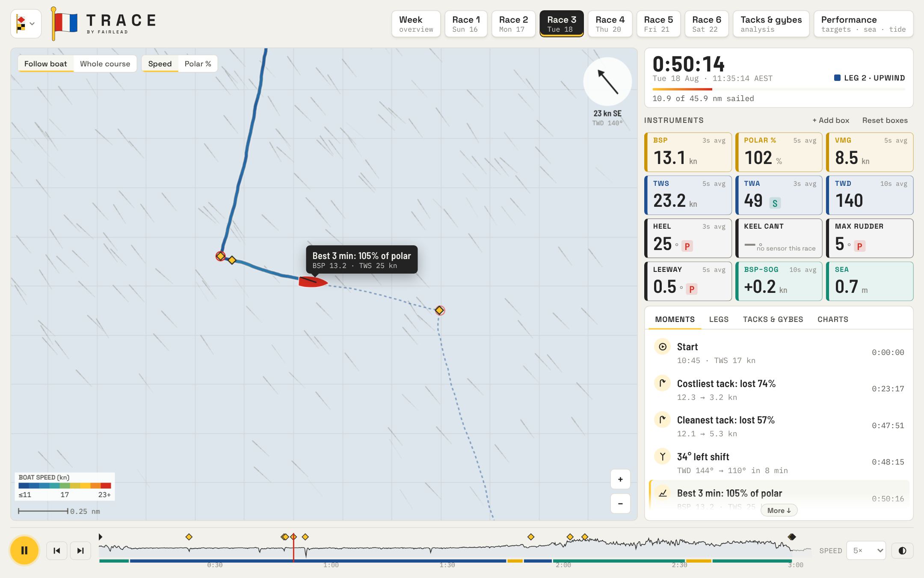
Task: Toggle the contrast theme icon button
Action: [x=902, y=551]
